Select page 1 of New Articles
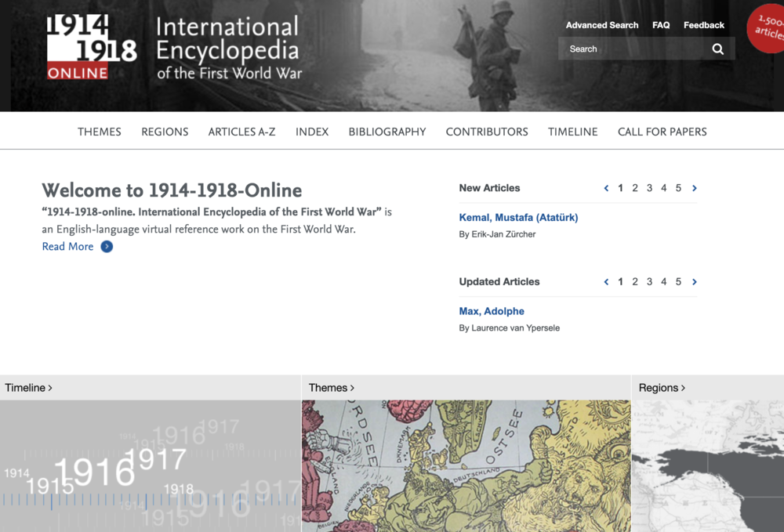 tap(620, 188)
